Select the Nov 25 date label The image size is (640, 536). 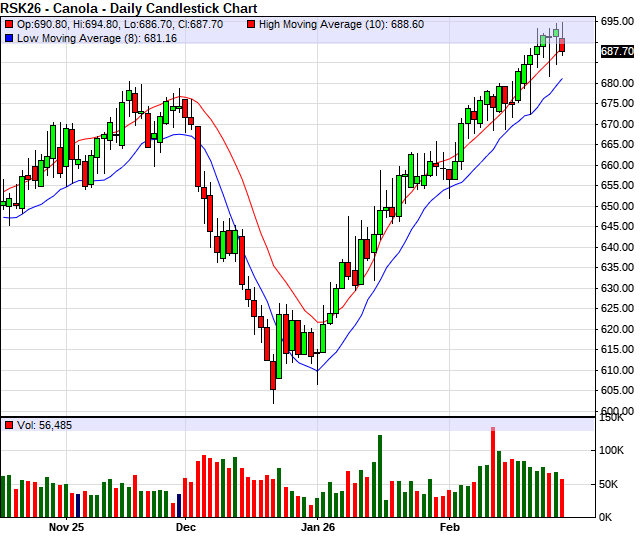click(69, 525)
